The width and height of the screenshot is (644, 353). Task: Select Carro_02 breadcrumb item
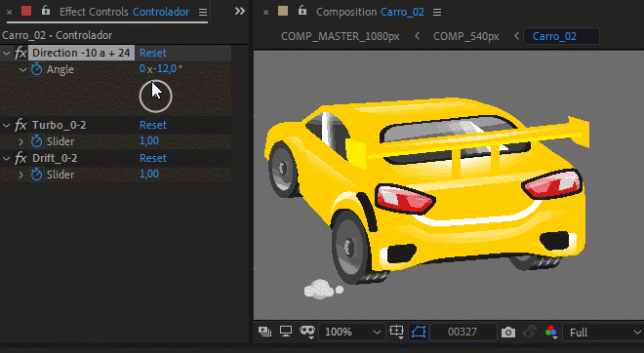(561, 36)
